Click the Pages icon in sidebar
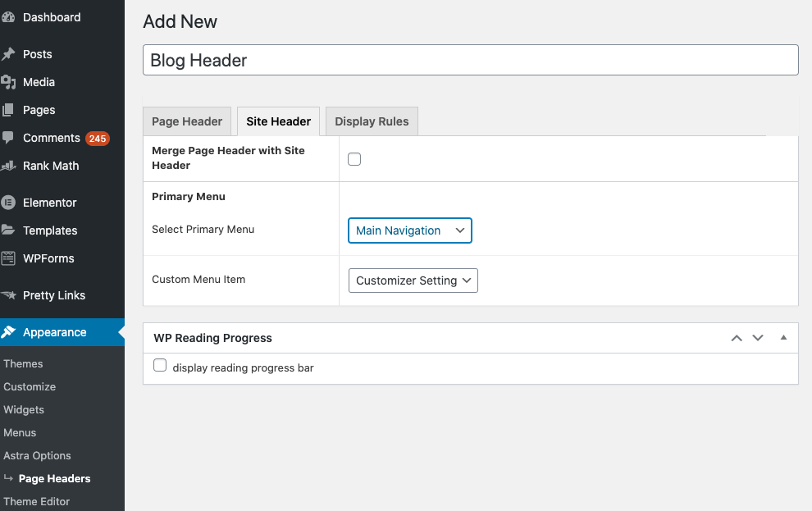The image size is (812, 511). coord(7,110)
